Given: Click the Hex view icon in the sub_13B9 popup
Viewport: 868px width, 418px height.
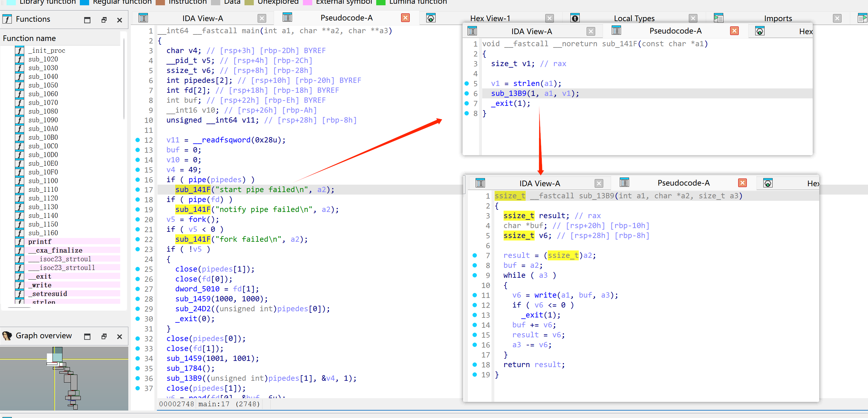Looking at the screenshot, I should [x=768, y=183].
